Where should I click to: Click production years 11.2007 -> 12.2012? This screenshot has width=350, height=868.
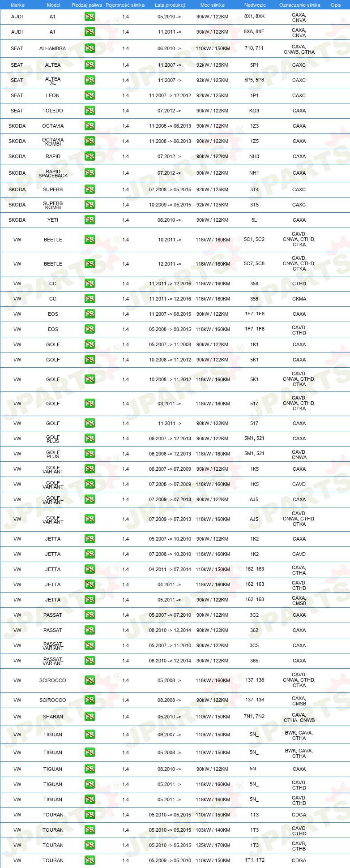pyautogui.click(x=170, y=95)
